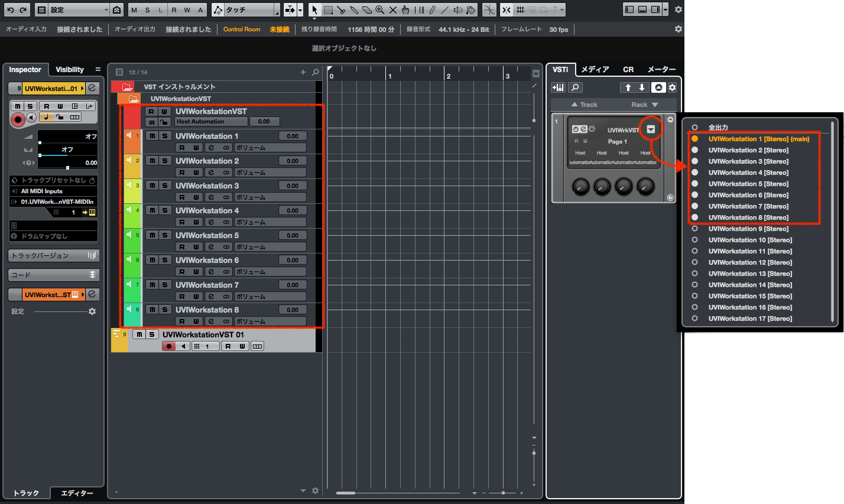Enable record on UVIWorkstationVST 01 track

click(169, 346)
